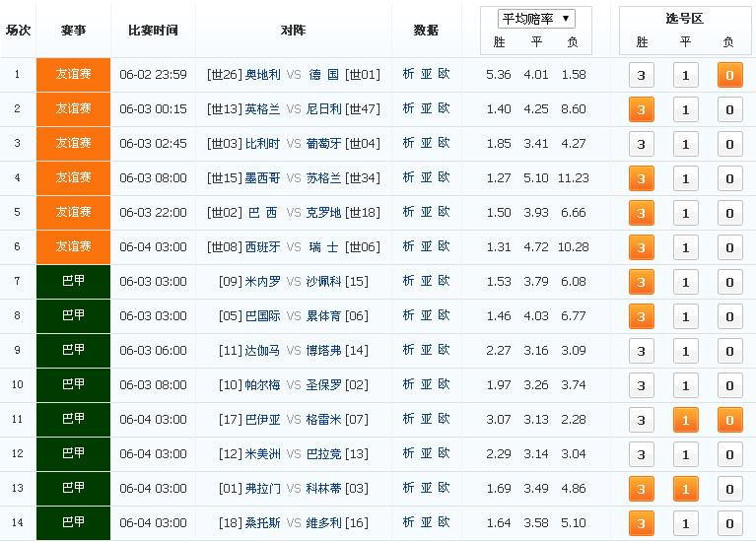This screenshot has width=756, height=542.
Task: Click the 选号区 header
Action: point(685,19)
